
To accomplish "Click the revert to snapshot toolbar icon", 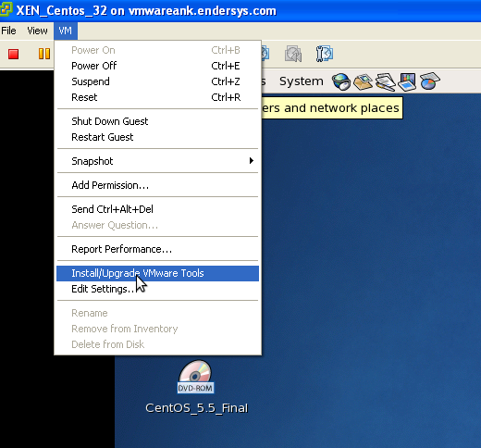I will pos(293,54).
